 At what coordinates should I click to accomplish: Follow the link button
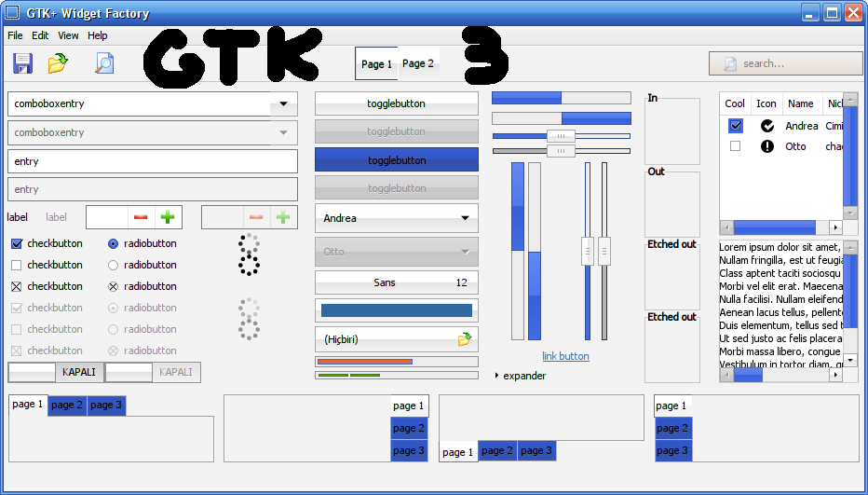[x=565, y=356]
